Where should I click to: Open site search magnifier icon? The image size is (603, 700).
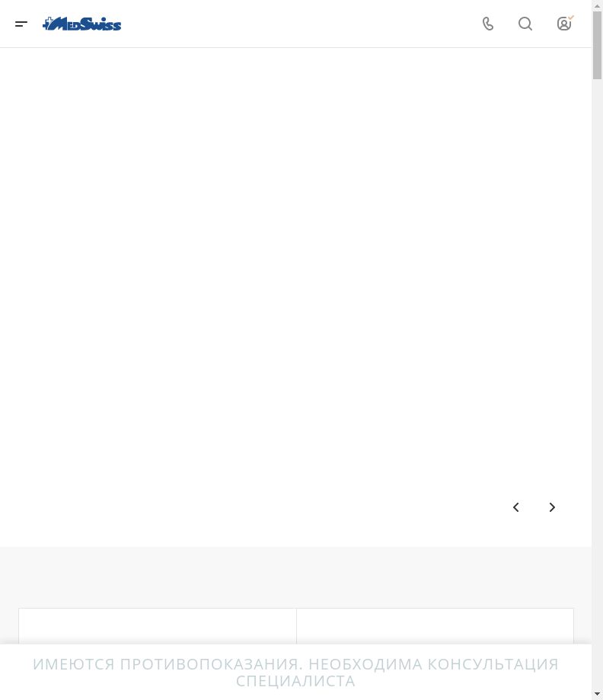tap(525, 24)
